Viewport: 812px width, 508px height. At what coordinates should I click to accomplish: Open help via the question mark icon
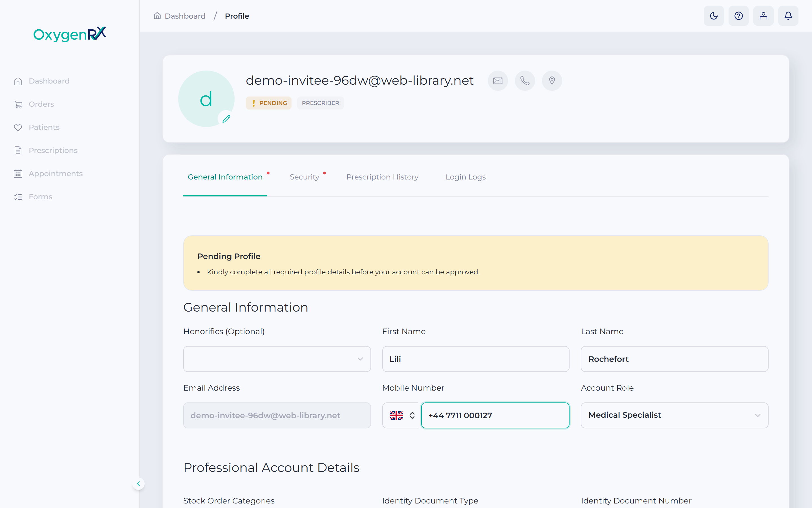738,16
